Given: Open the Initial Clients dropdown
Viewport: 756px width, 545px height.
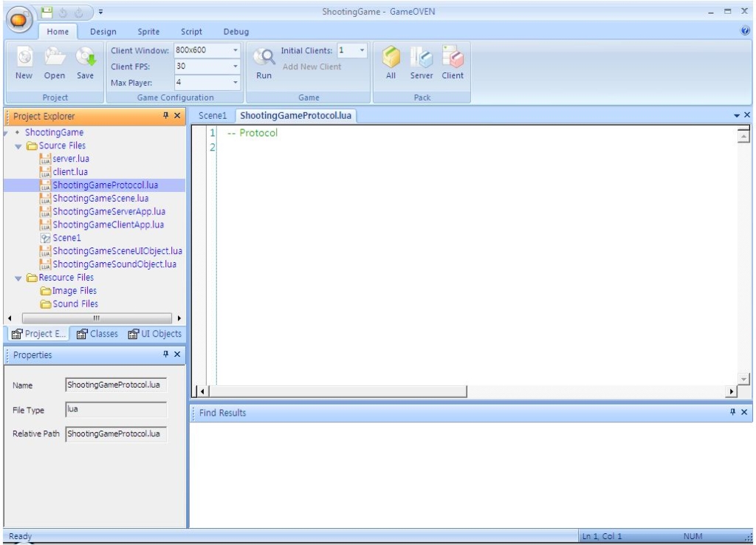Looking at the screenshot, I should tap(362, 50).
